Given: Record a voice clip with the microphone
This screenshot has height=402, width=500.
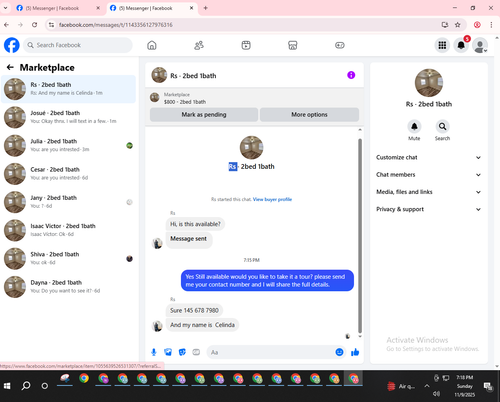Looking at the screenshot, I should click(154, 352).
